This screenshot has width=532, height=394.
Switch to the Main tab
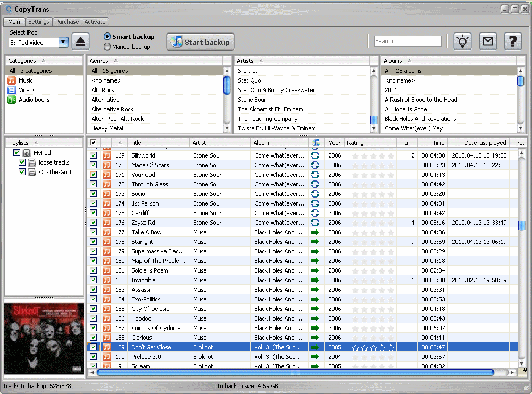[x=14, y=22]
